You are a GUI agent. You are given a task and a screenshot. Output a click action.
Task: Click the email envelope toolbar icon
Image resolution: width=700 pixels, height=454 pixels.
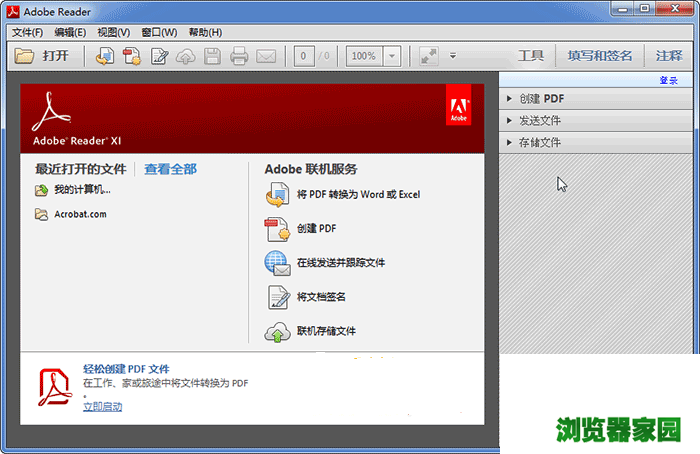pyautogui.click(x=265, y=57)
